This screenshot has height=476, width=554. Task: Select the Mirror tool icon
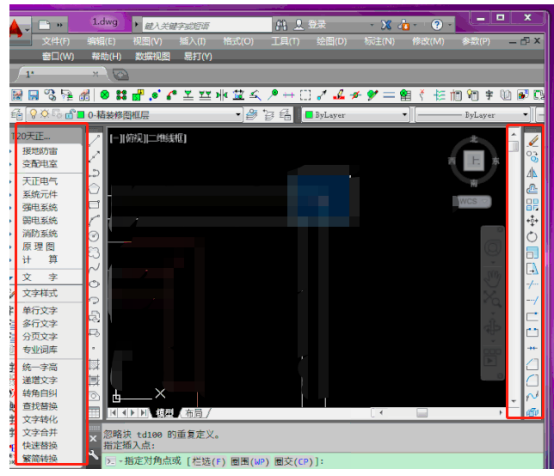coord(532,173)
